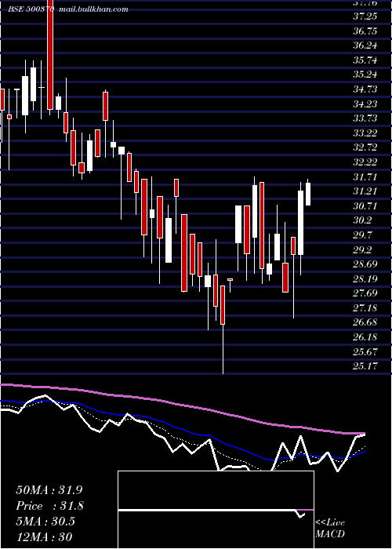
Task: Click the Price : 31.8 legend entry
Action: click(50, 506)
